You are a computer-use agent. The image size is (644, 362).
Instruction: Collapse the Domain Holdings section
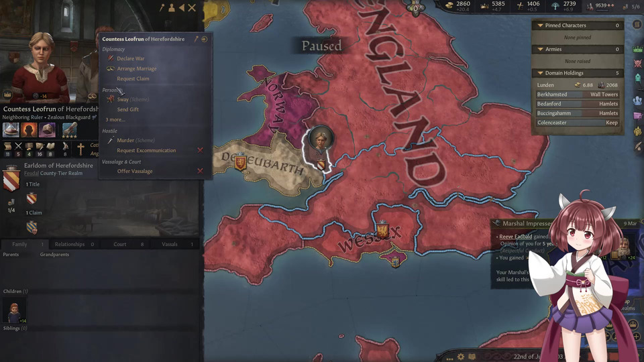pos(540,73)
